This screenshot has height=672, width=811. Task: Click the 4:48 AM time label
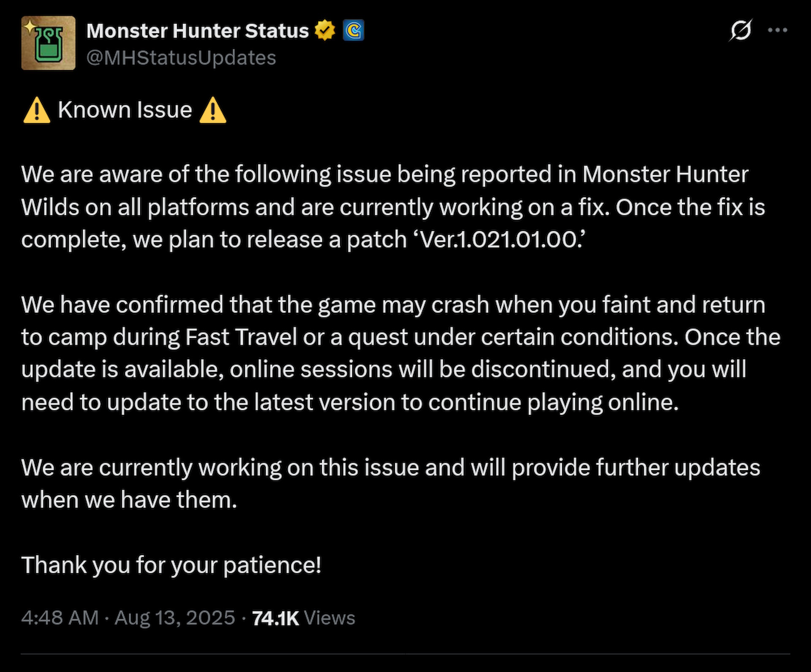(59, 618)
